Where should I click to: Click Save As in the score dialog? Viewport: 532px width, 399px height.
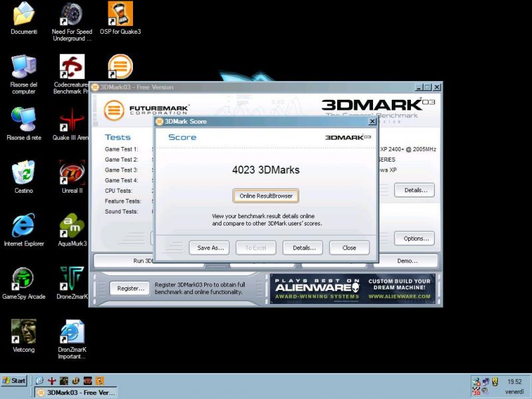click(209, 247)
